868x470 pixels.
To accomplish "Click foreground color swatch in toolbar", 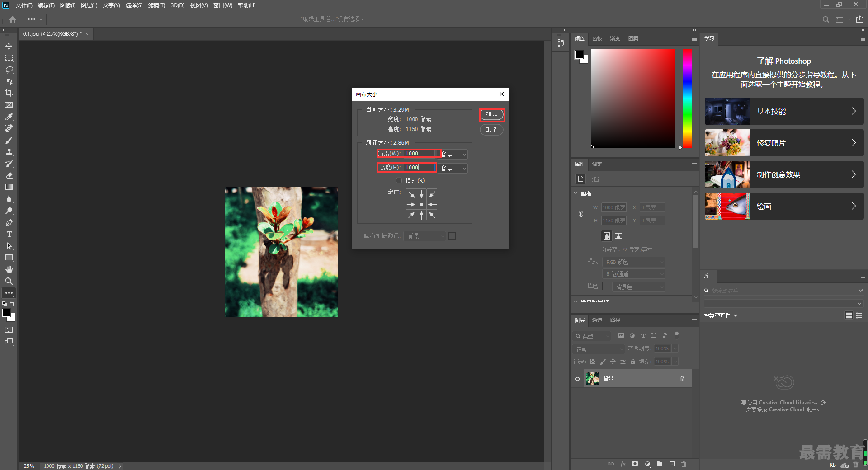I will (6, 313).
